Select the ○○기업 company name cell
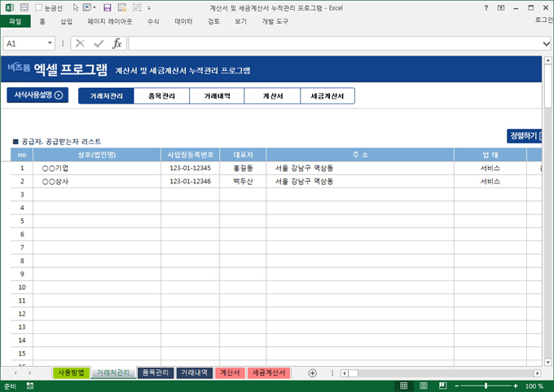The height and width of the screenshot is (392, 554). 97,168
